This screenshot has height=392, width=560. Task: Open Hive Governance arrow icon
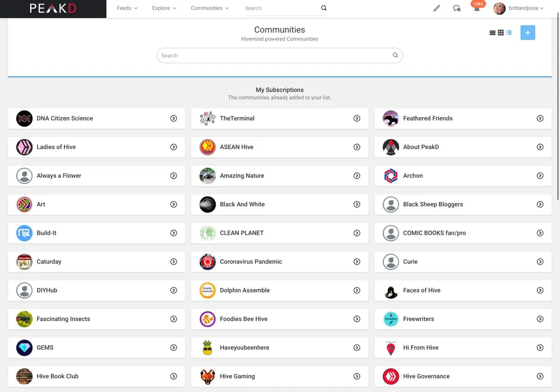click(x=540, y=376)
